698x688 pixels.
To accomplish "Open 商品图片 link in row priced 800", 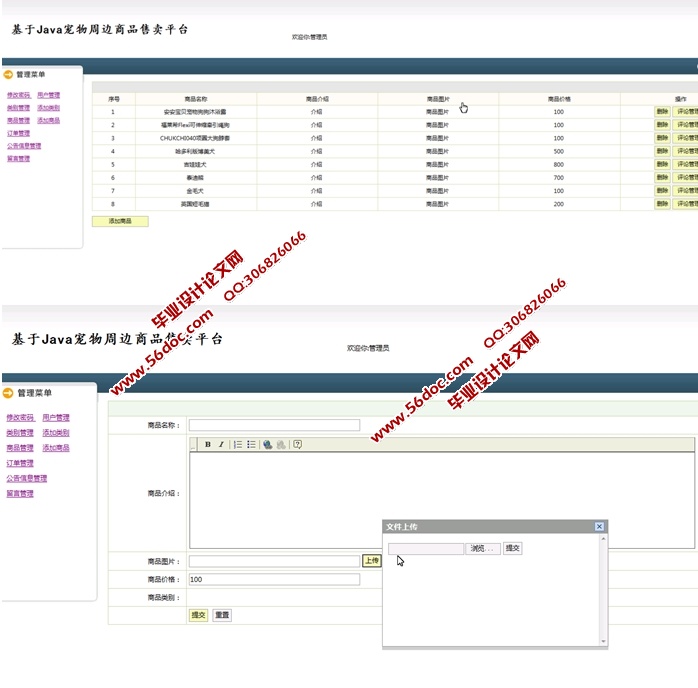I will pyautogui.click(x=438, y=165).
